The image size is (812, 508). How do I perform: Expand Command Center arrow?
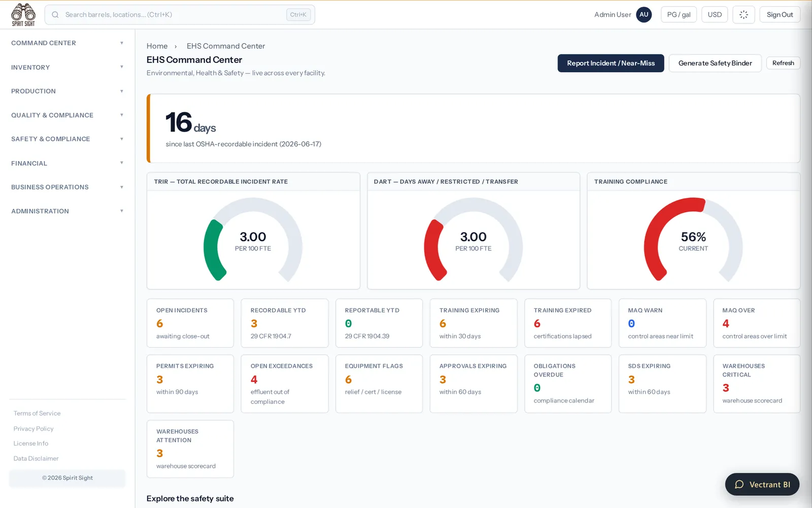122,43
